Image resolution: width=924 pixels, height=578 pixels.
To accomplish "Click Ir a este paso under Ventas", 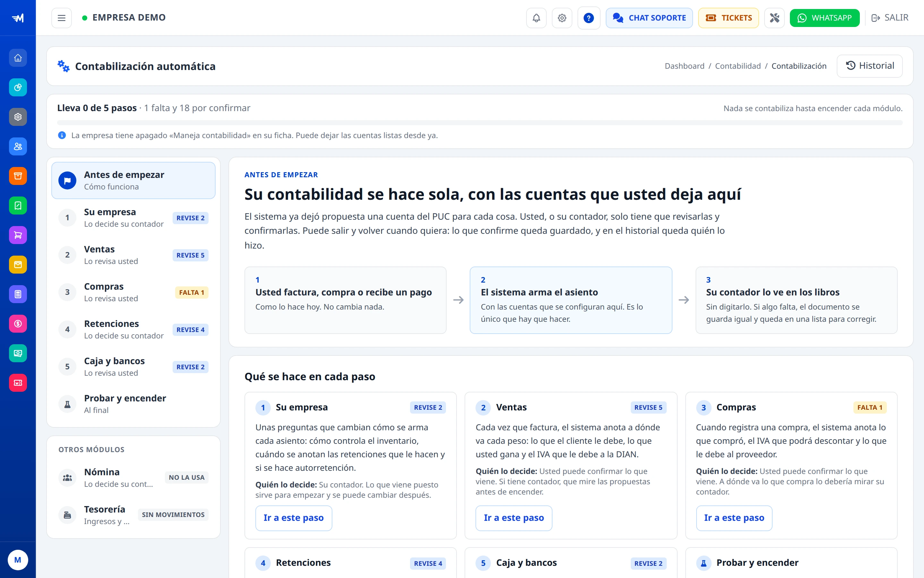I will (514, 518).
